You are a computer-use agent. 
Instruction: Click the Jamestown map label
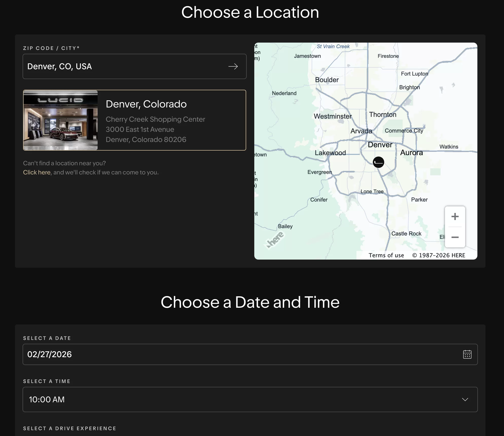click(307, 56)
